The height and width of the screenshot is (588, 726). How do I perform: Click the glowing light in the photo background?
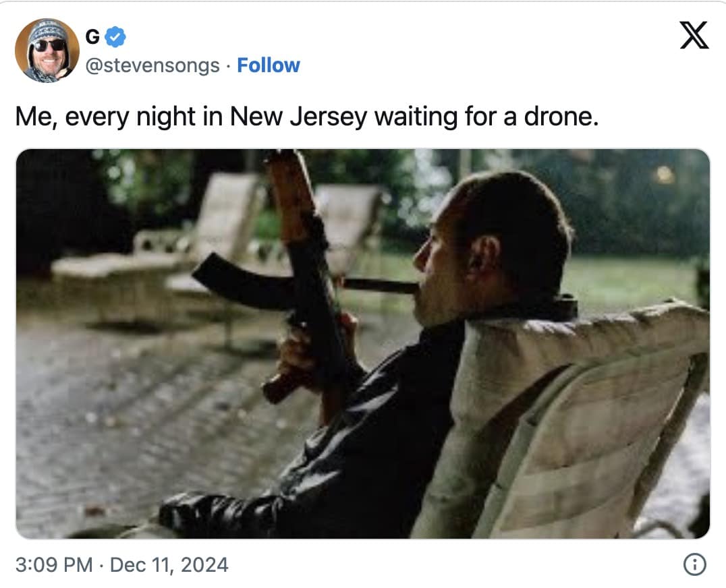pos(665,175)
